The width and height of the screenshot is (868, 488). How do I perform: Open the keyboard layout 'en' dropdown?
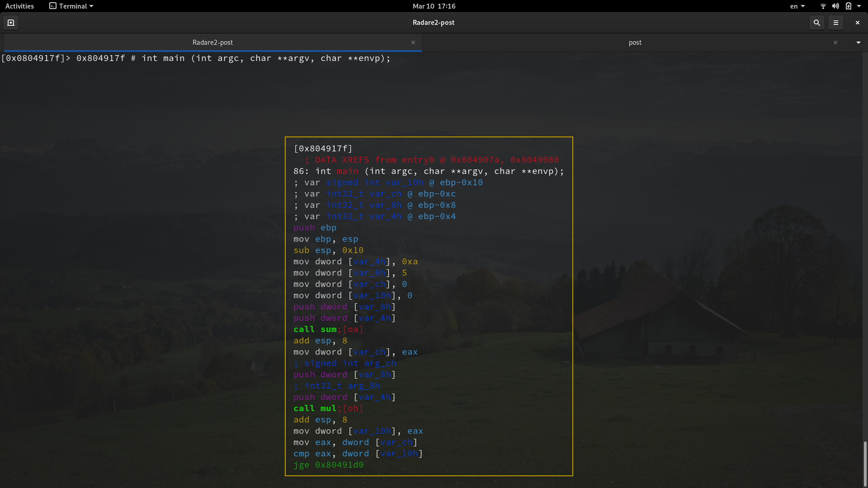tap(797, 6)
